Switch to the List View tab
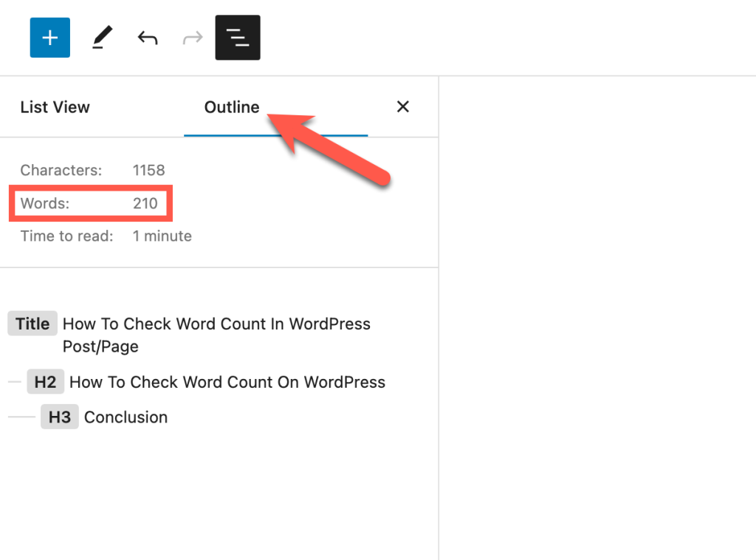The image size is (756, 560). coord(55,107)
